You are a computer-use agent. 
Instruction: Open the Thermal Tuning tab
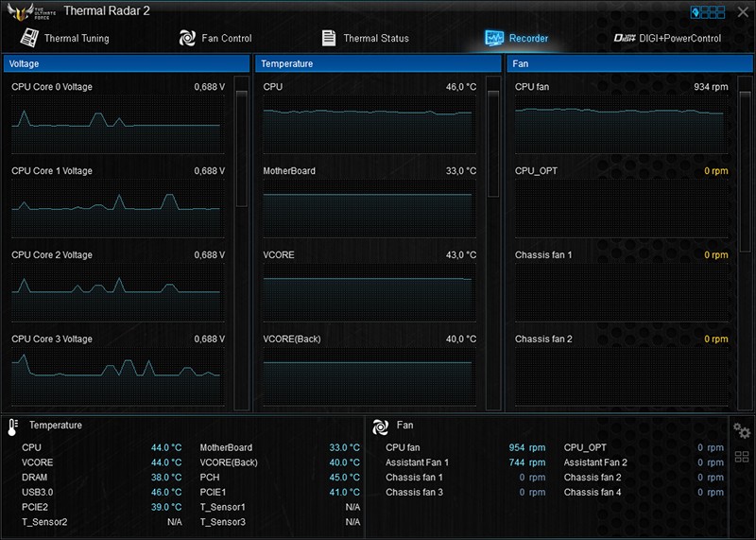[x=64, y=38]
